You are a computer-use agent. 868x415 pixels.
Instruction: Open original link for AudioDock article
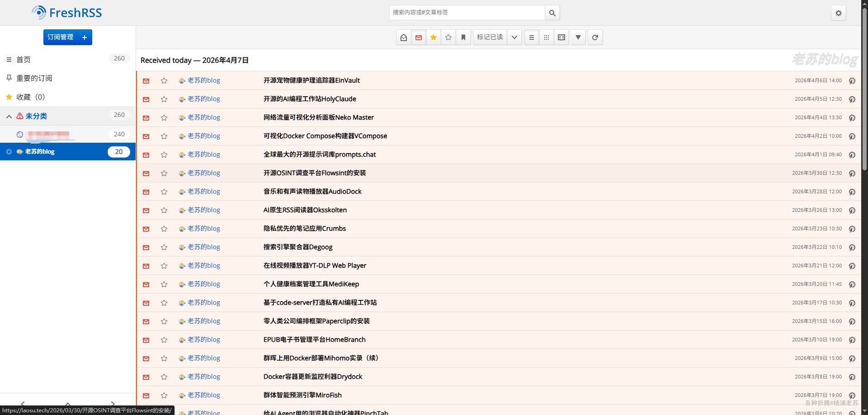852,192
